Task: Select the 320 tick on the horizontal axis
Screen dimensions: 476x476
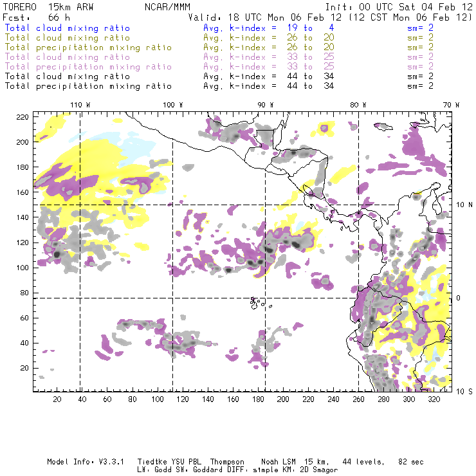Action: (434, 399)
